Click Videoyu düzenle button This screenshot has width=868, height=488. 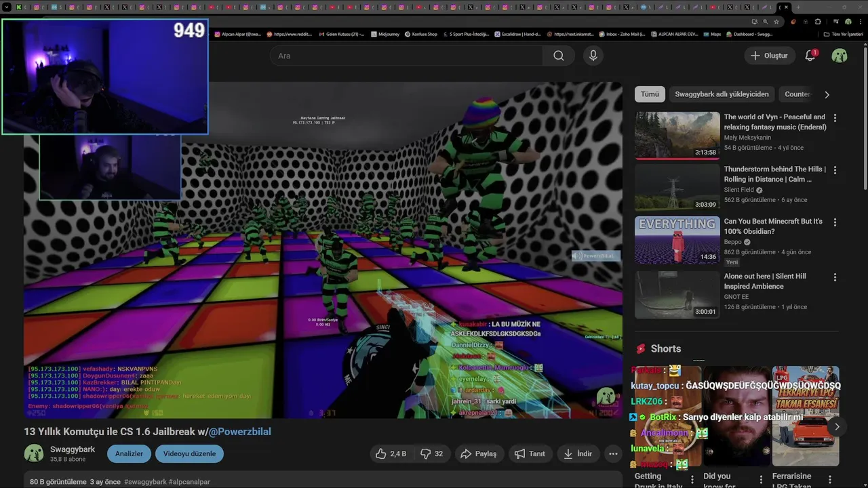[x=189, y=454]
